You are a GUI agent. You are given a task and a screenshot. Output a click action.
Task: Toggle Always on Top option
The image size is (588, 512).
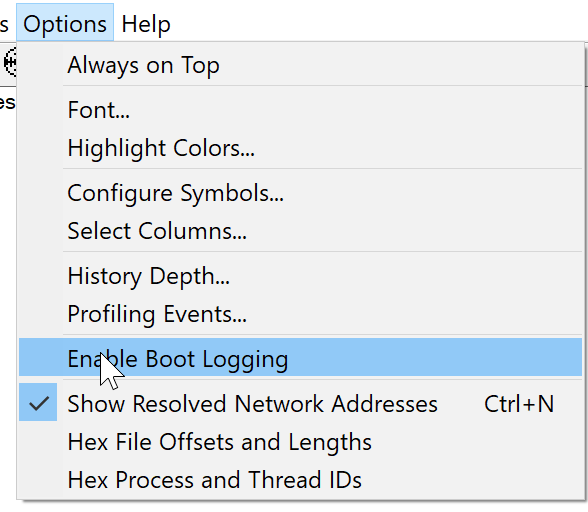300,65
